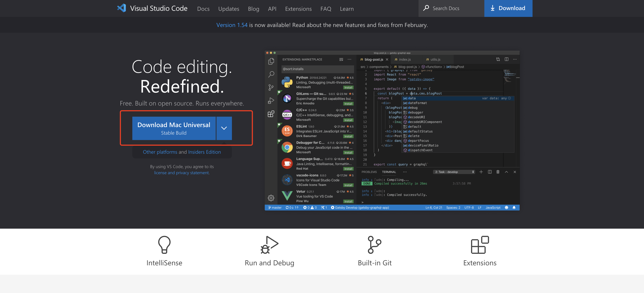Open the FAQ nav item

[326, 9]
